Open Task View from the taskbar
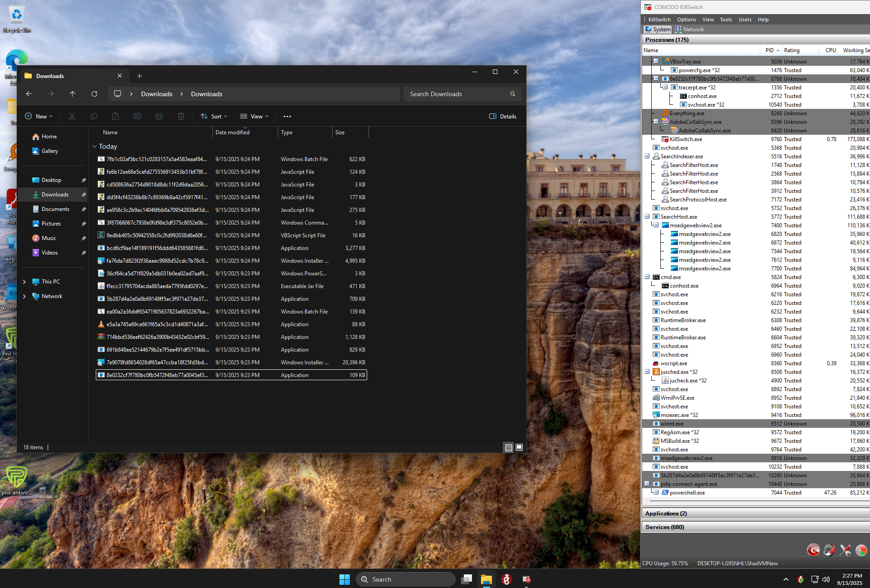 tap(467, 579)
